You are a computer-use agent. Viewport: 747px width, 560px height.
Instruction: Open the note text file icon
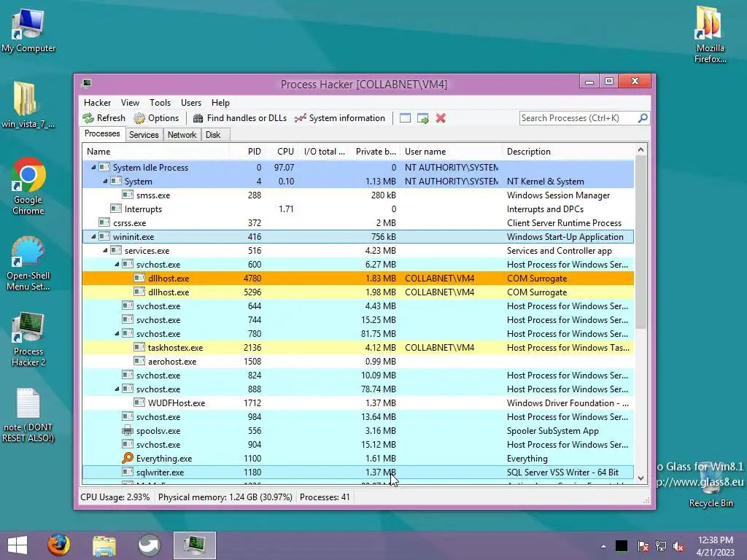tap(28, 415)
